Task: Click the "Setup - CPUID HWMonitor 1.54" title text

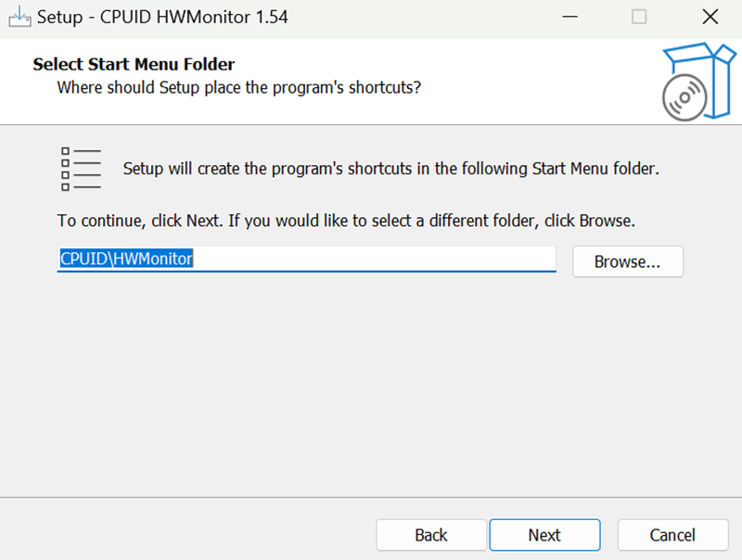Action: point(162,18)
